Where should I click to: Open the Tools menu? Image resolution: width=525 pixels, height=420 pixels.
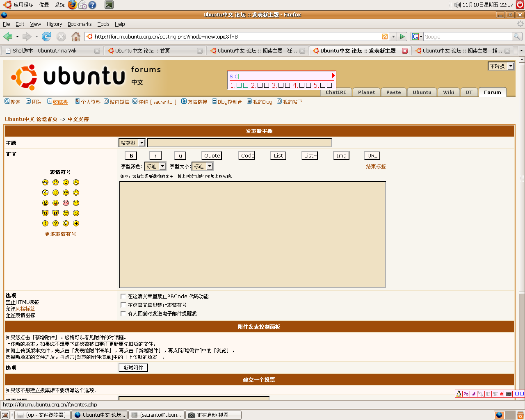[103, 24]
